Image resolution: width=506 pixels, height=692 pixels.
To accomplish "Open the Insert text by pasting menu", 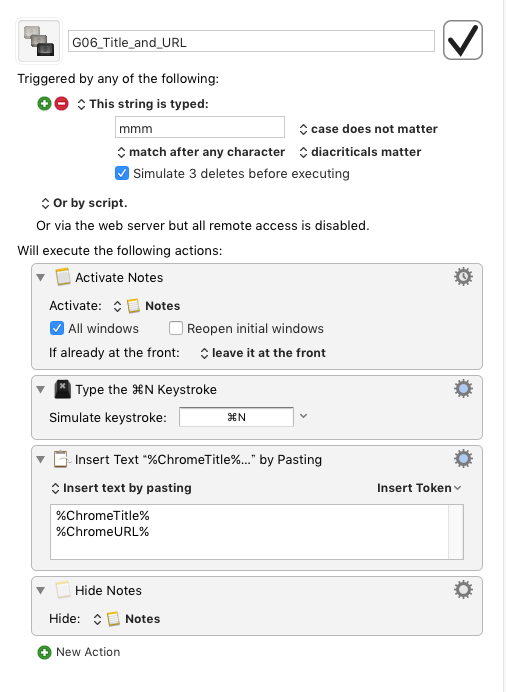I will (x=121, y=488).
